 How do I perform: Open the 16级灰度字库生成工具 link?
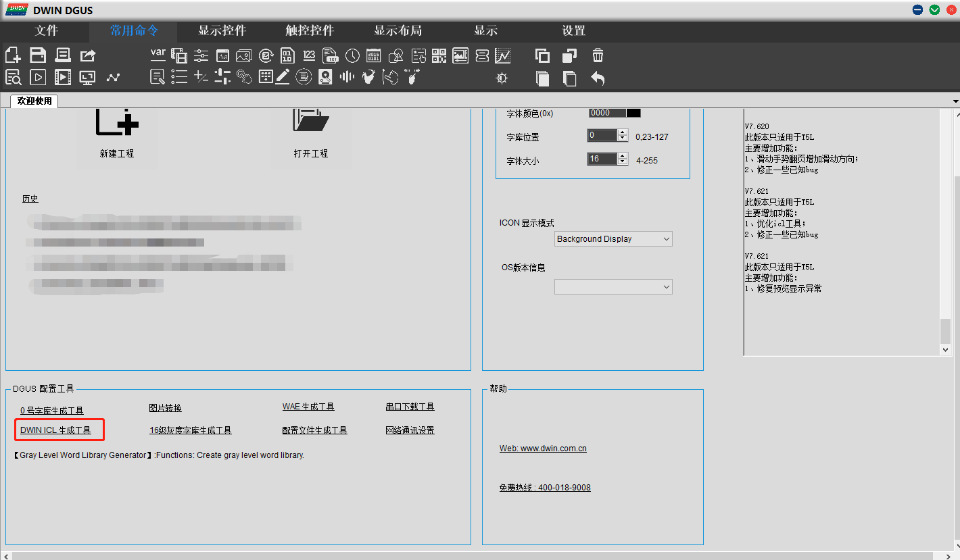[x=191, y=430]
